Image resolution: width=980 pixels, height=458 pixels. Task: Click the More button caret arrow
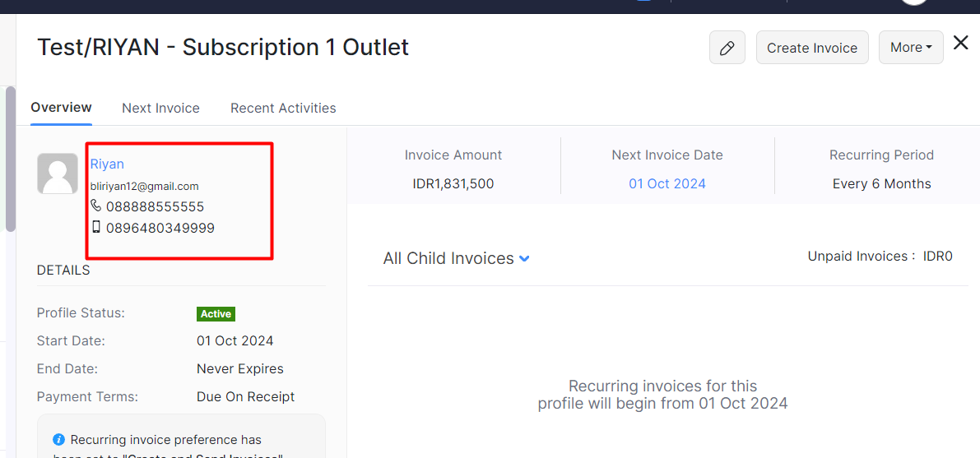[929, 48]
